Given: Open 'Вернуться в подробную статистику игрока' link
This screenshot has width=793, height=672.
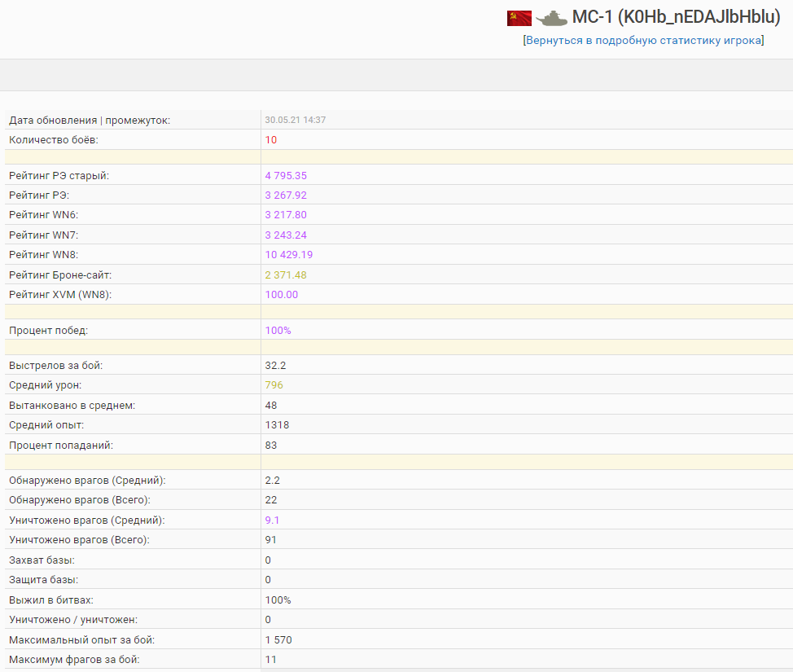Looking at the screenshot, I should pos(643,41).
